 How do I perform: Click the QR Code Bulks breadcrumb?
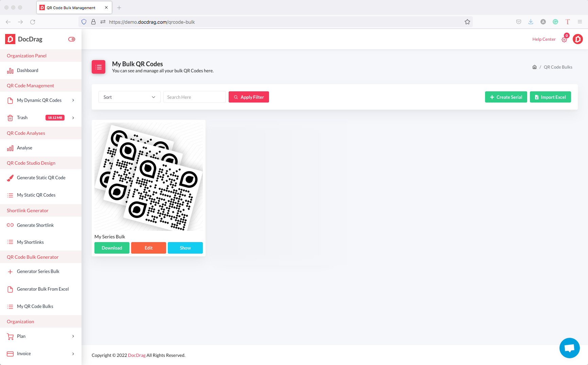click(558, 67)
